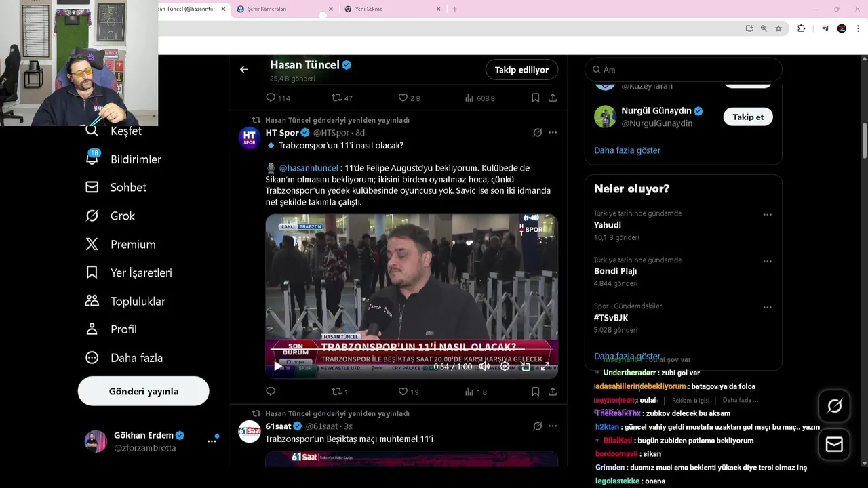Open more options on HT Spor post
868x488 pixels.
pos(553,133)
